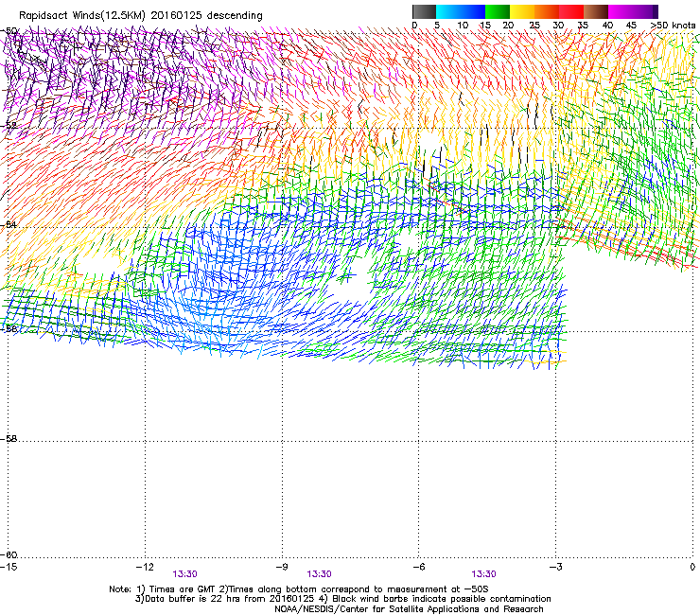Click the '35' legend label
Image resolution: width=700 pixels, height=615 pixels.
point(583,26)
